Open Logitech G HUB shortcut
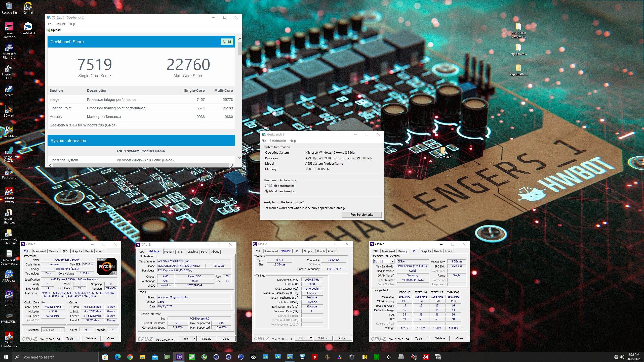Image resolution: width=644 pixels, height=362 pixels. 9,72
